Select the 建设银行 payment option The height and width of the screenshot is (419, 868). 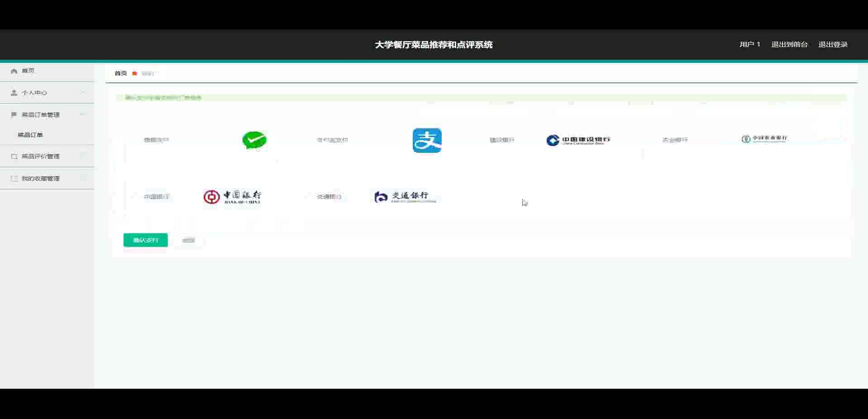click(x=502, y=140)
